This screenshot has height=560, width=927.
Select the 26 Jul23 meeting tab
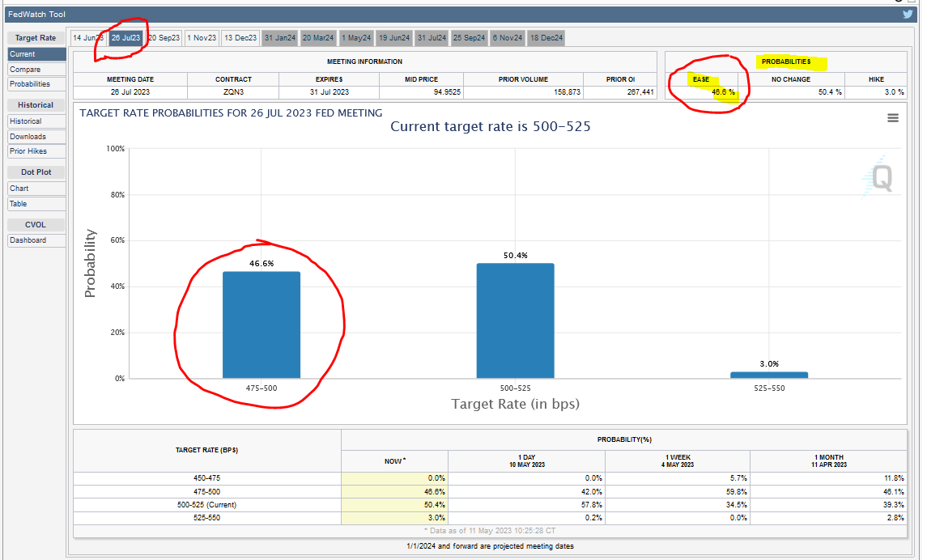125,38
